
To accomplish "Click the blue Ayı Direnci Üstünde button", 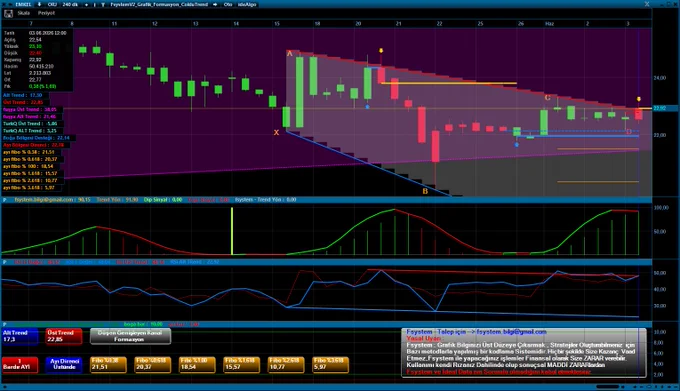I will 64,365.
